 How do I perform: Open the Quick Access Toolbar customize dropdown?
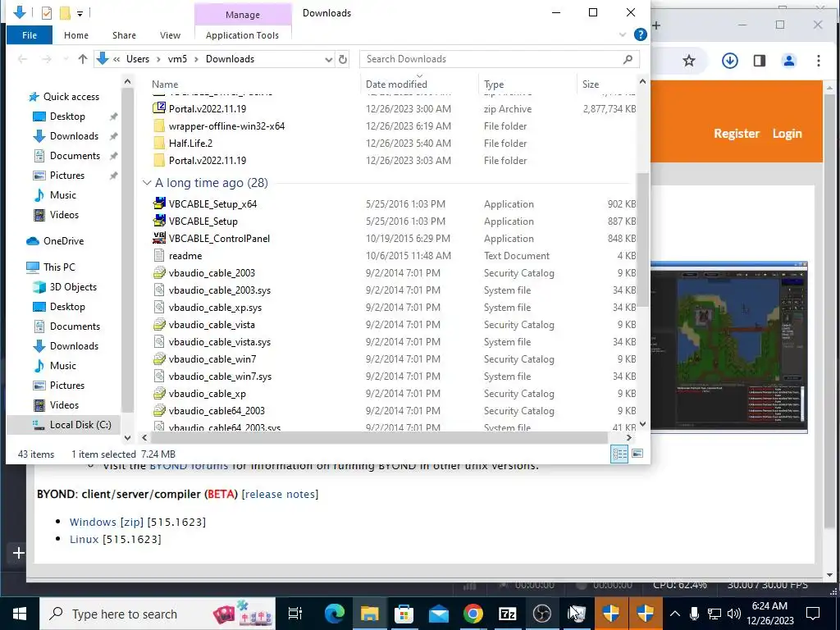[x=80, y=13]
